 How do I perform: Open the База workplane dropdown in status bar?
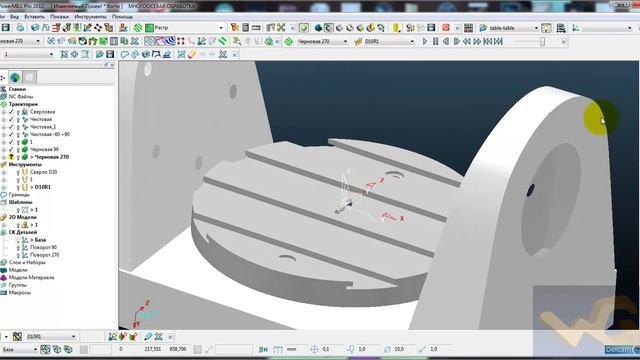pos(35,349)
